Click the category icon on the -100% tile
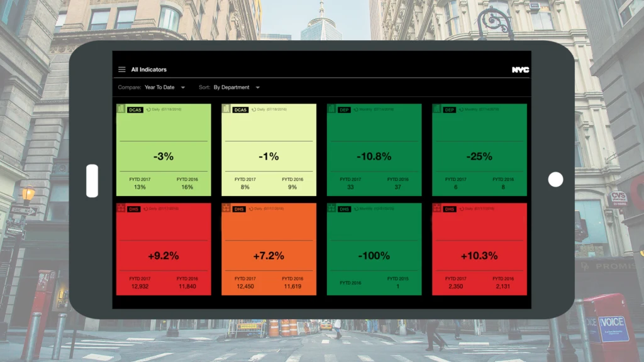Image resolution: width=644 pixels, height=362 pixels. pyautogui.click(x=331, y=209)
